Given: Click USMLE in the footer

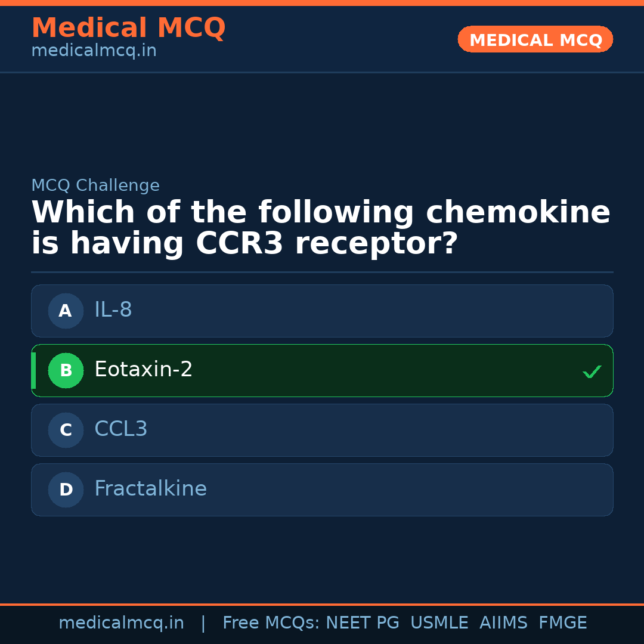Looking at the screenshot, I should click(439, 623).
